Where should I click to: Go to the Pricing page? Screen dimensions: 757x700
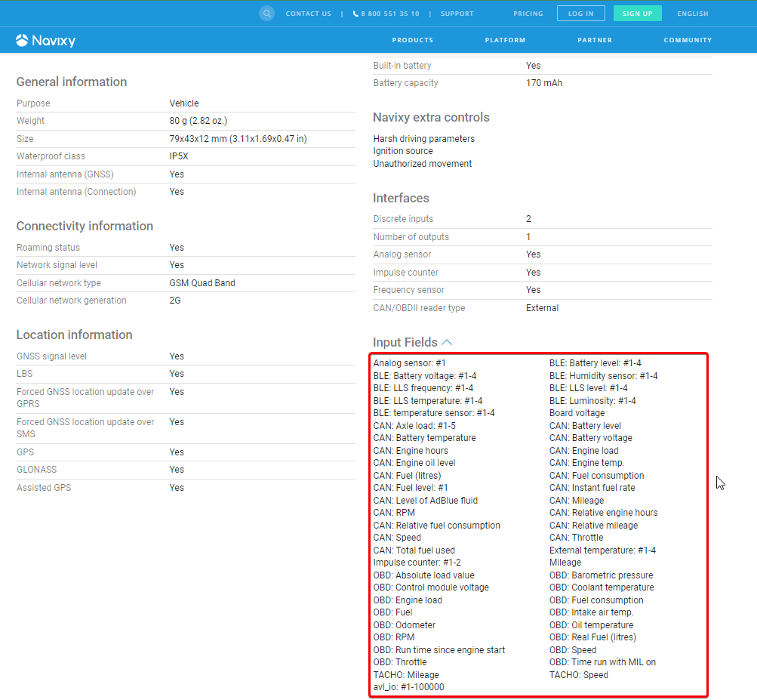tap(528, 14)
